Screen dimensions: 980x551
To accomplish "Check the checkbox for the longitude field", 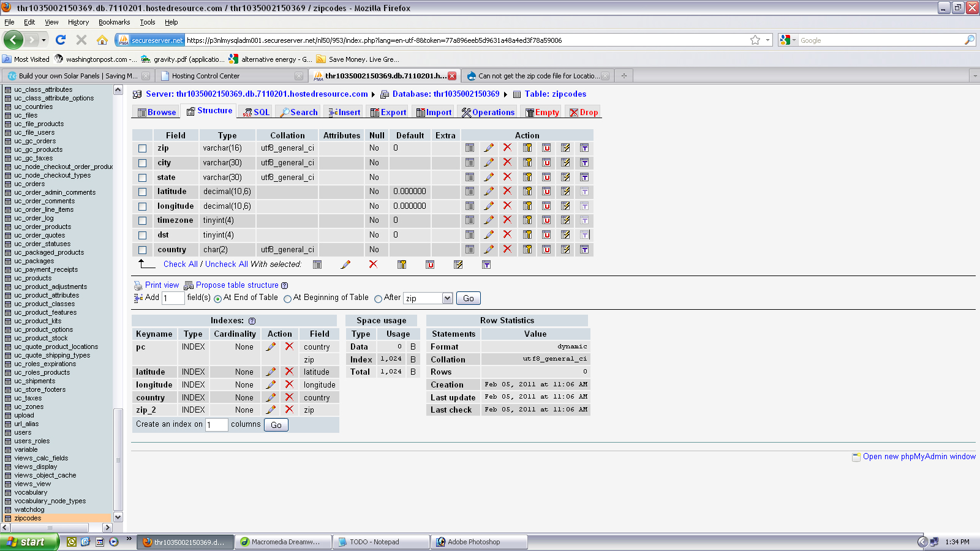I will (143, 206).
